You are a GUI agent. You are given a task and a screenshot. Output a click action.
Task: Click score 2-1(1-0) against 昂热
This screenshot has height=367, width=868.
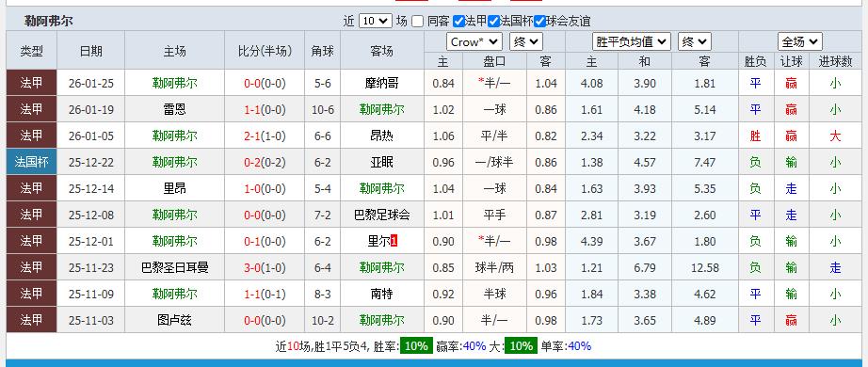click(x=265, y=136)
